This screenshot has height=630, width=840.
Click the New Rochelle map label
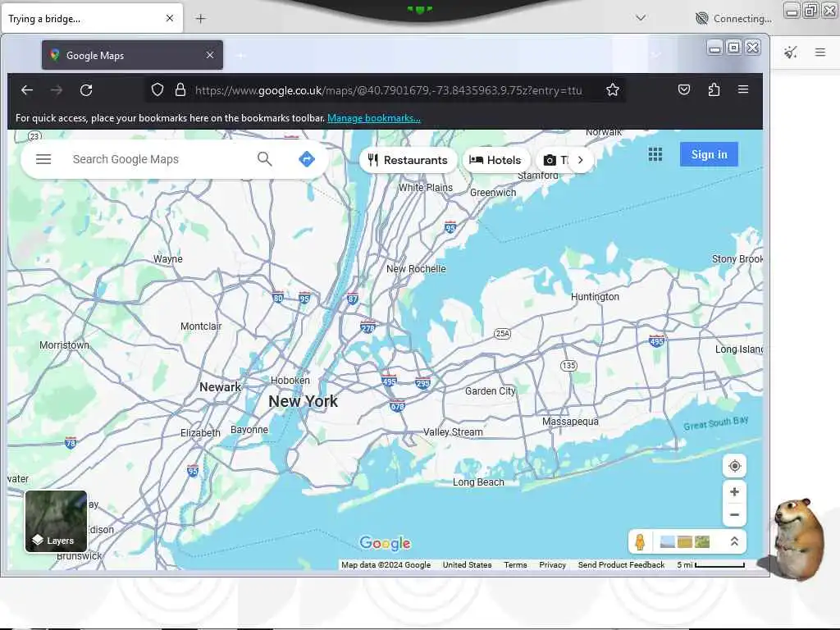tap(416, 269)
